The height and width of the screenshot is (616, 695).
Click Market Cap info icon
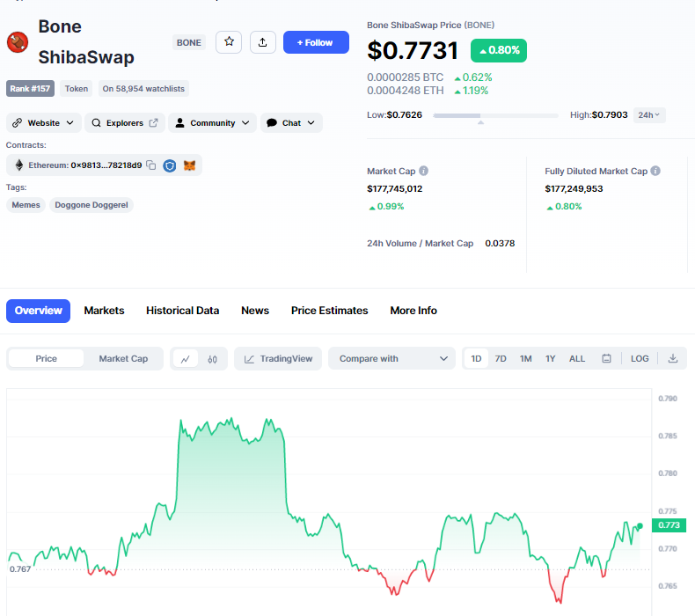coord(423,171)
